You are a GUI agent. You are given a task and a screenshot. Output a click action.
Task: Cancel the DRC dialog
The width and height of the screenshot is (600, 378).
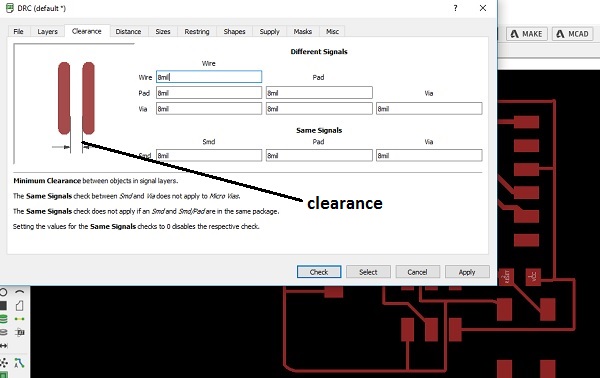pos(417,272)
